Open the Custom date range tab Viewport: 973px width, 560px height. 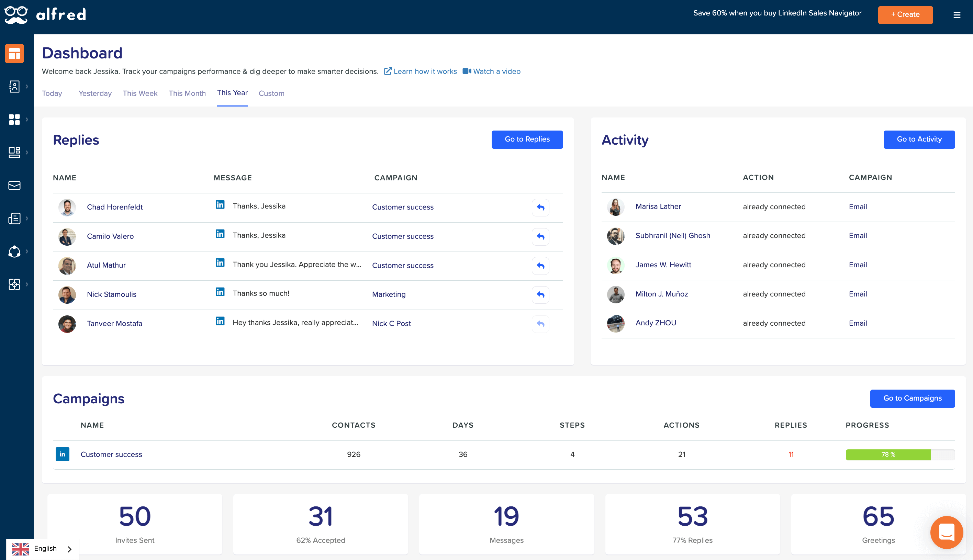271,93
